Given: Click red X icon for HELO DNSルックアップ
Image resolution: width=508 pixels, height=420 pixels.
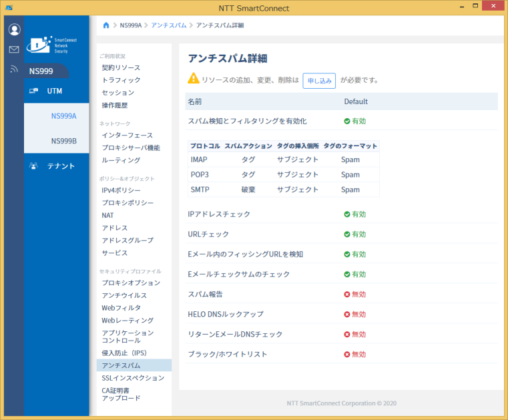Looking at the screenshot, I should 346,314.
